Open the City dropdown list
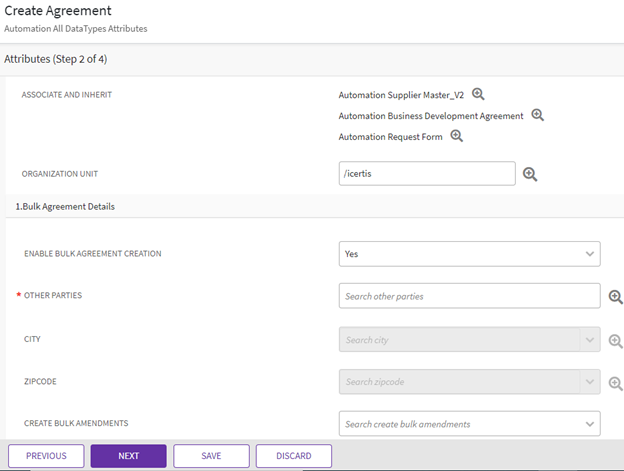Image resolution: width=624 pixels, height=471 pixels. (588, 340)
